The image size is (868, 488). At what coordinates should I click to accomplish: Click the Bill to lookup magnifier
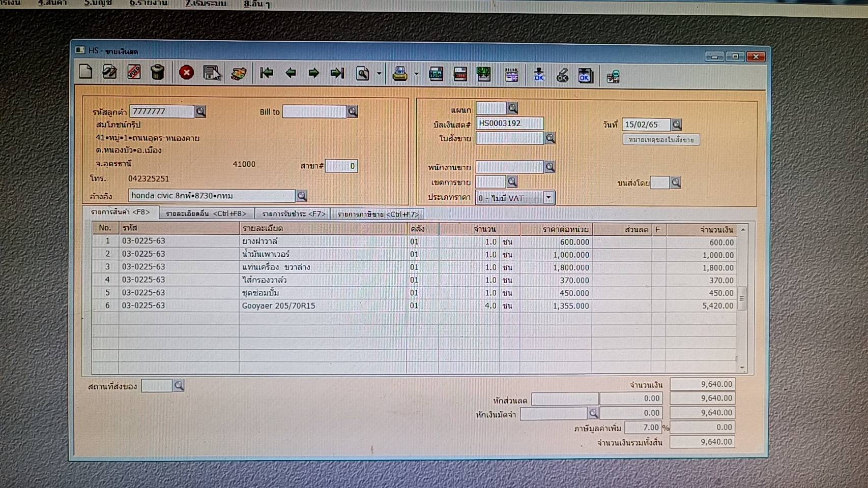pyautogui.click(x=353, y=111)
